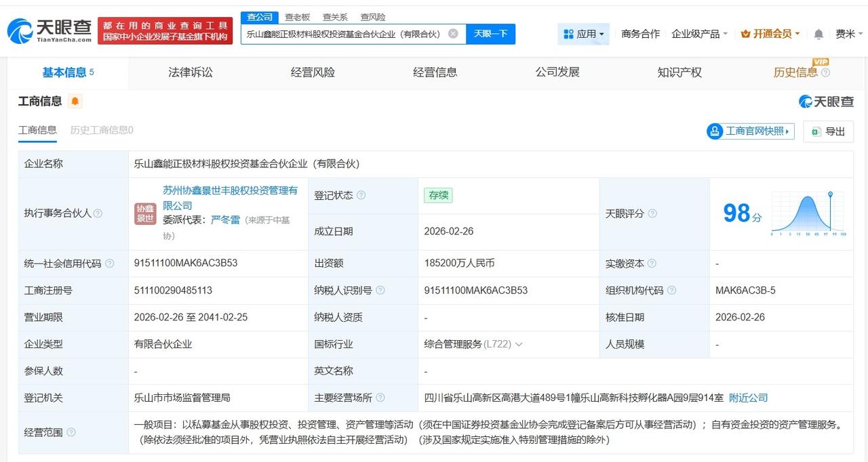Click the 存续 status badge

[x=438, y=195]
